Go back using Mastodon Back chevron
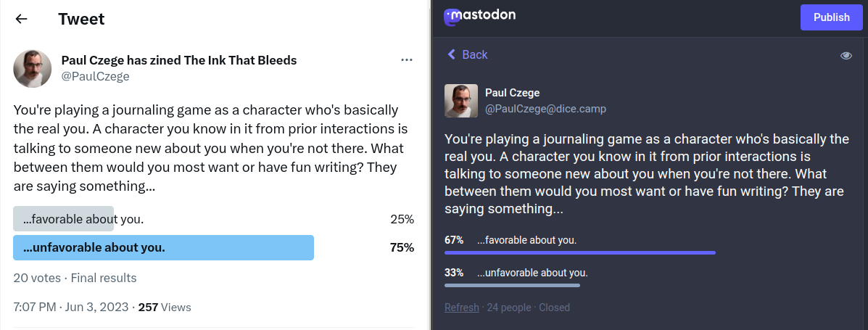868x330 pixels. [x=468, y=54]
